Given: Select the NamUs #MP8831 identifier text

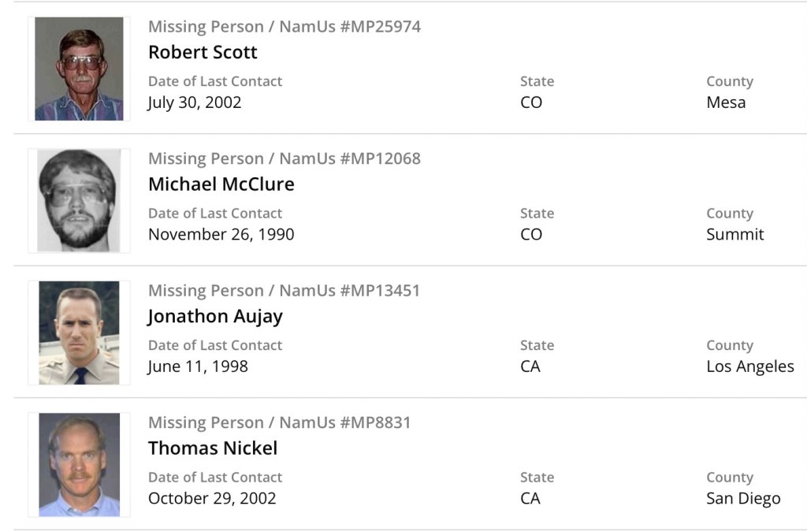Looking at the screenshot, I should point(280,422).
